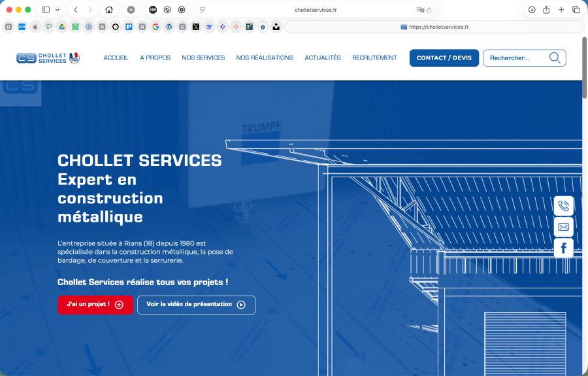Click the Safari share icon
This screenshot has height=376, width=588.
point(546,10)
